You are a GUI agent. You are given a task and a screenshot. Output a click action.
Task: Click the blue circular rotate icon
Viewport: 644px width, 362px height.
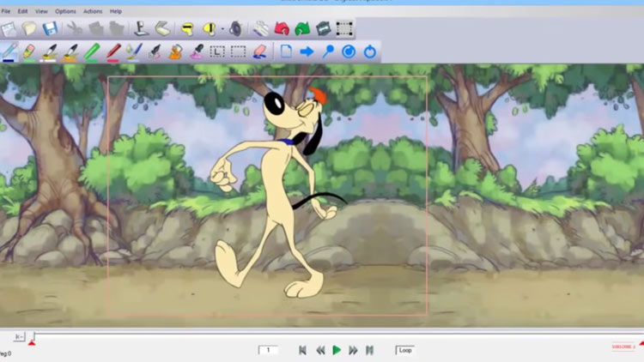(349, 51)
